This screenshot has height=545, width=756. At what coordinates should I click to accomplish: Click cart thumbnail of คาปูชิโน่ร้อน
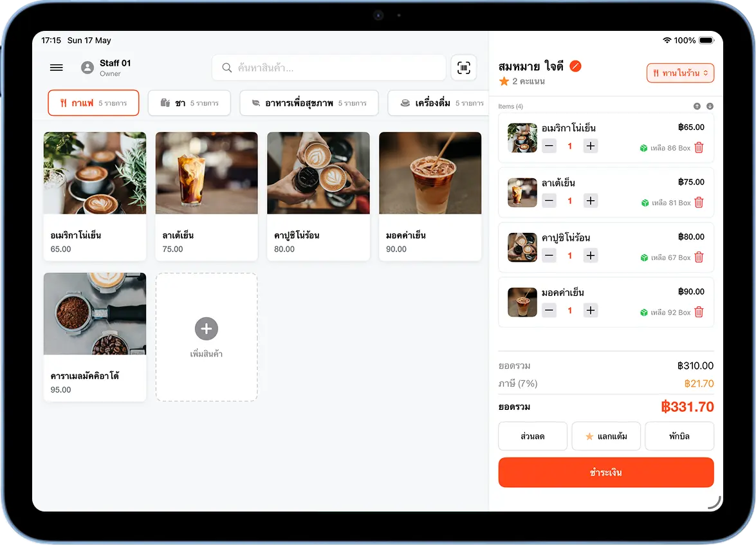pyautogui.click(x=522, y=248)
